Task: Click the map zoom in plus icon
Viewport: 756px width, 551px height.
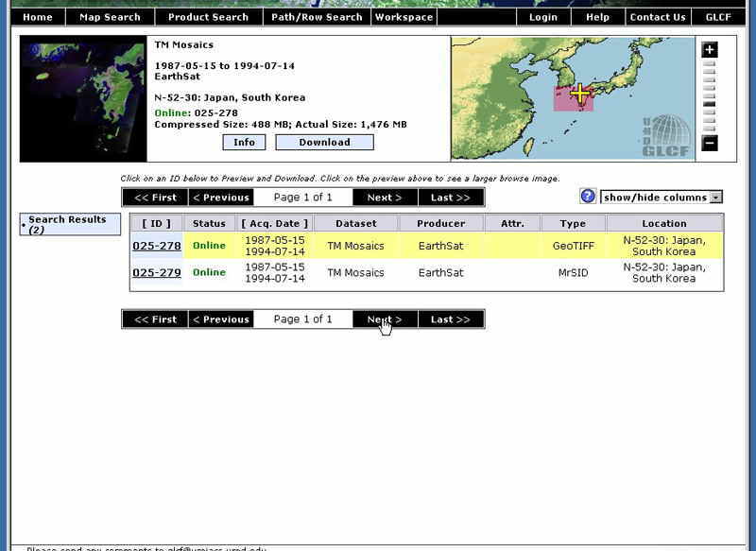Action: [710, 50]
